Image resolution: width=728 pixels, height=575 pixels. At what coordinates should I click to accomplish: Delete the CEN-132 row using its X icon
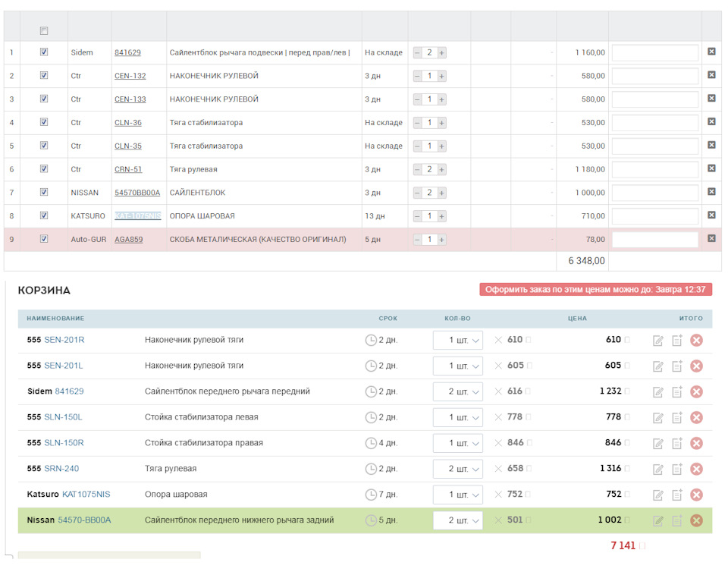711,75
